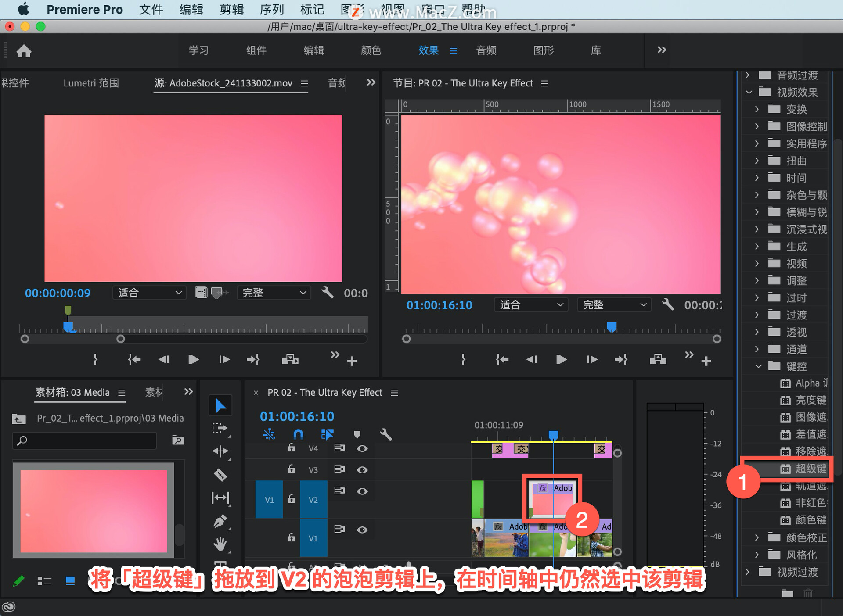
Task: Open Program monitor button editor plus
Action: coord(706,361)
